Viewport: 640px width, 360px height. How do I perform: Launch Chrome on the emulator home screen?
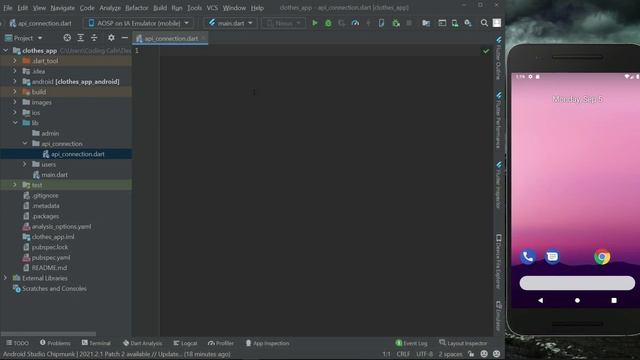pyautogui.click(x=602, y=257)
